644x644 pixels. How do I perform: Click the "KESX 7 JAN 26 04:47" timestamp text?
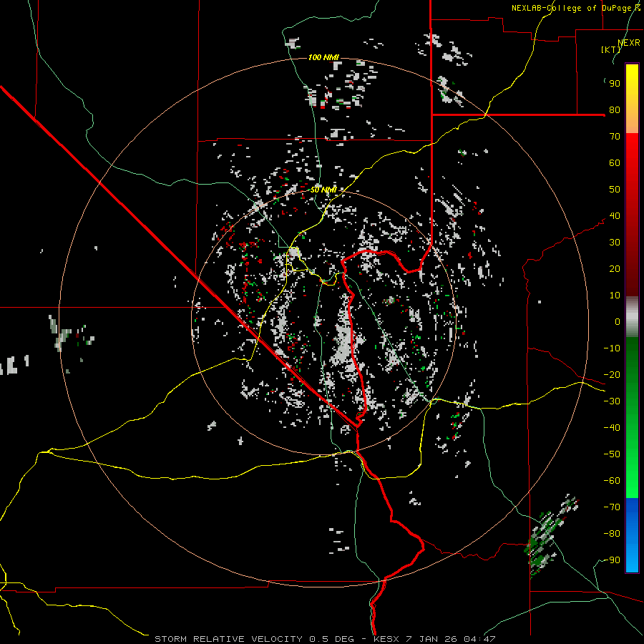pyautogui.click(x=434, y=639)
